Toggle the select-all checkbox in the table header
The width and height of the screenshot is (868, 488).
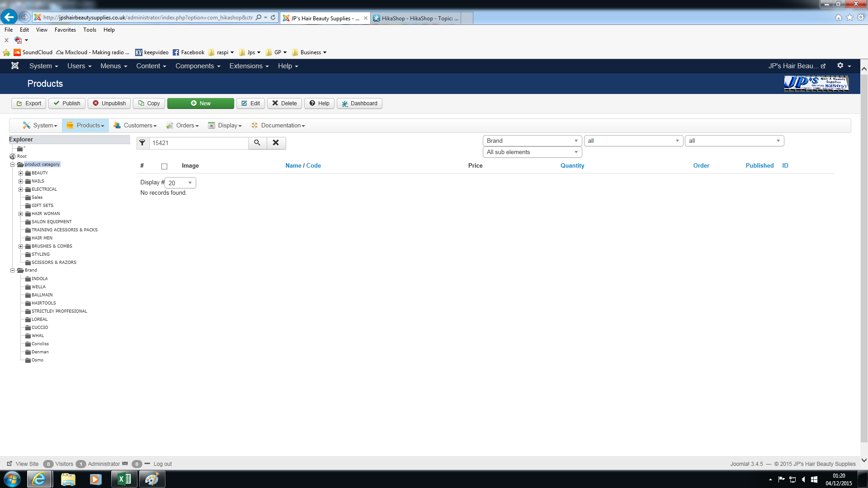(x=165, y=166)
